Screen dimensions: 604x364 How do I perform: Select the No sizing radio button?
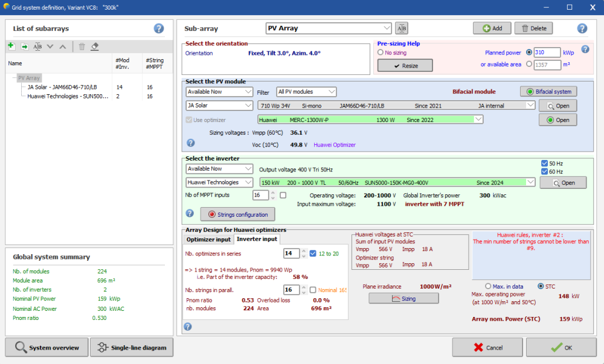(x=381, y=53)
